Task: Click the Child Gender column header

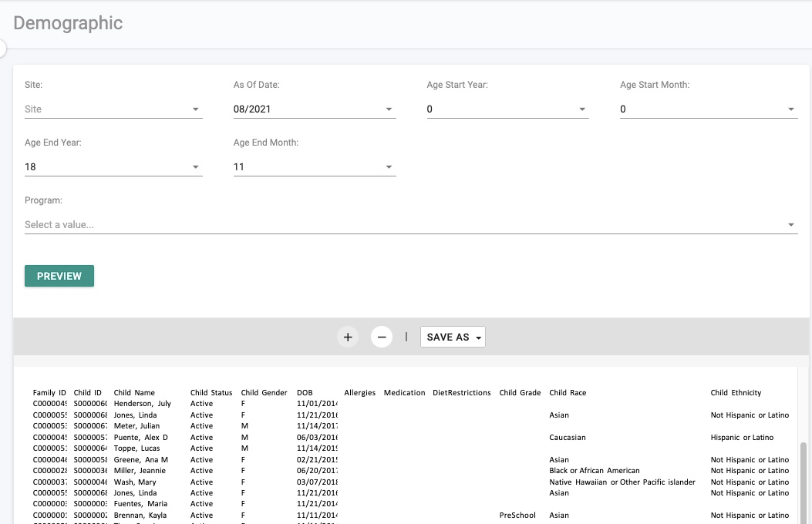Action: pyautogui.click(x=264, y=392)
